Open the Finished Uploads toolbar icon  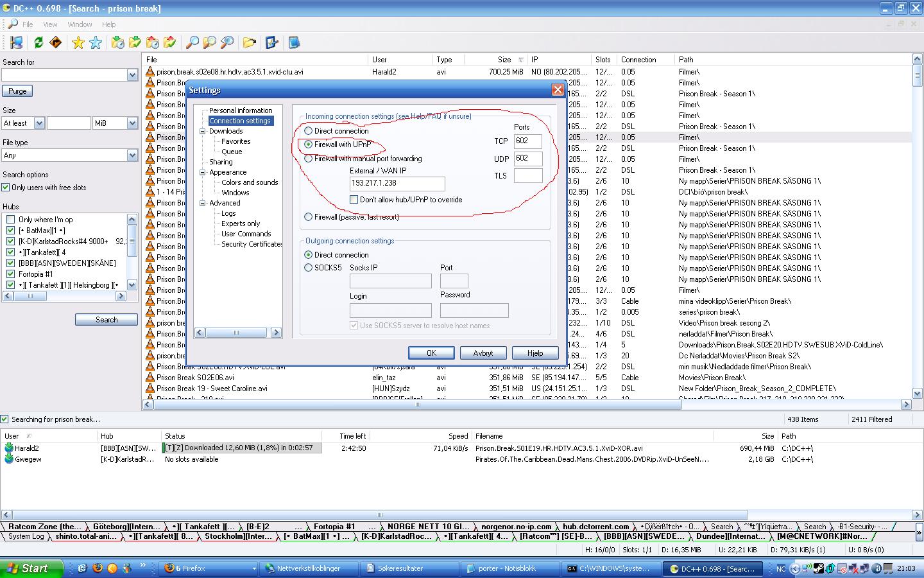coord(170,42)
